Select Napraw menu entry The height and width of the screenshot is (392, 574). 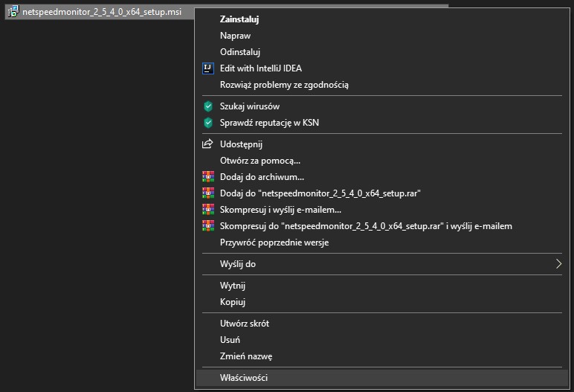tap(382, 36)
